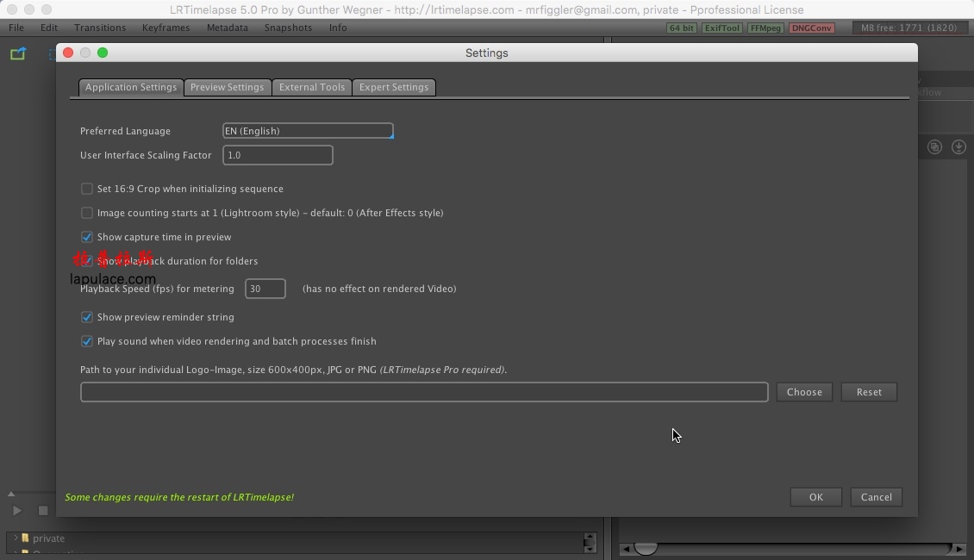Screen dimensions: 974x560
Task: Switch to Preview Settings tab
Action: tap(228, 87)
